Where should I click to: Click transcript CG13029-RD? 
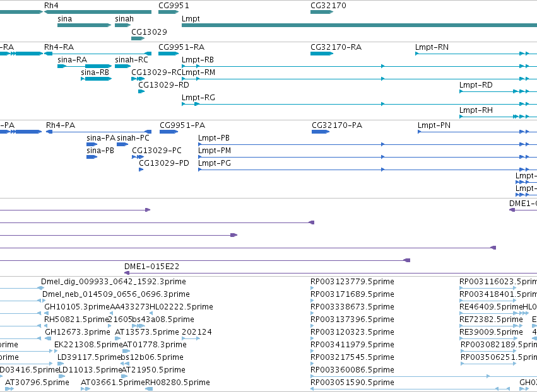point(141,91)
